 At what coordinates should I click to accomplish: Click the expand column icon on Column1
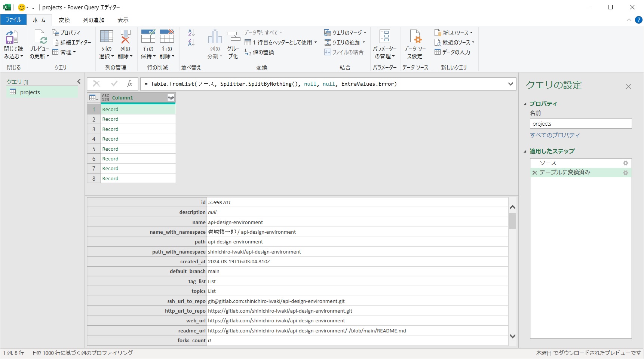171,98
